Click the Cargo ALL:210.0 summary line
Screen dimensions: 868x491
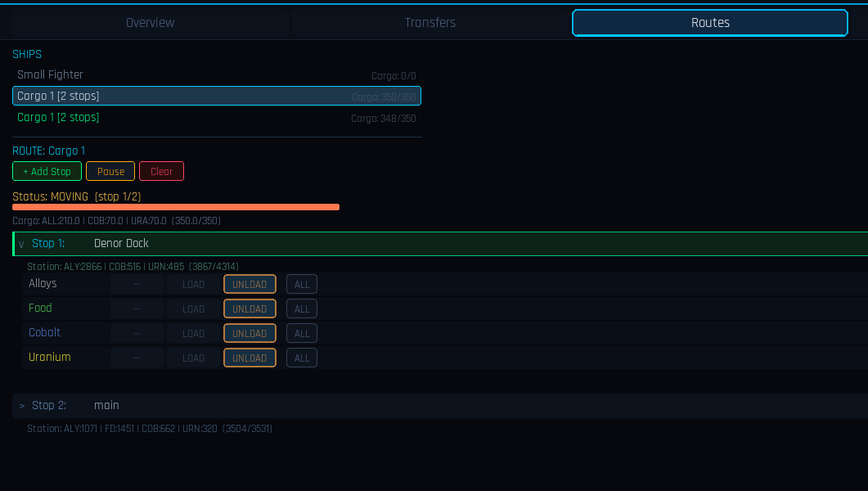pyautogui.click(x=116, y=221)
